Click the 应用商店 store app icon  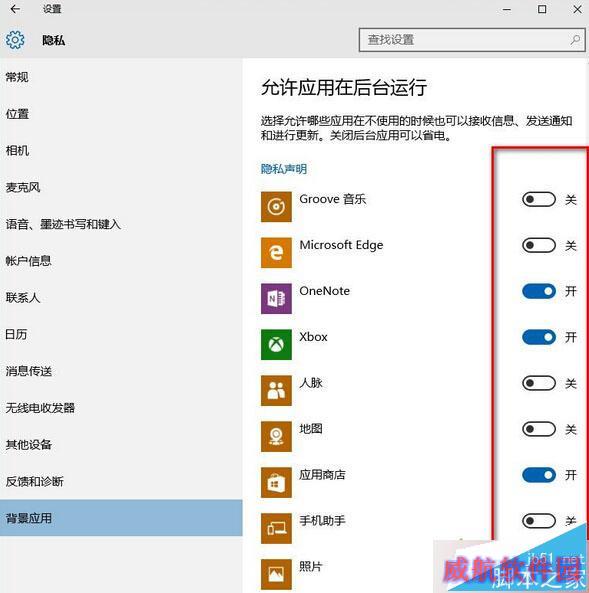[x=276, y=482]
